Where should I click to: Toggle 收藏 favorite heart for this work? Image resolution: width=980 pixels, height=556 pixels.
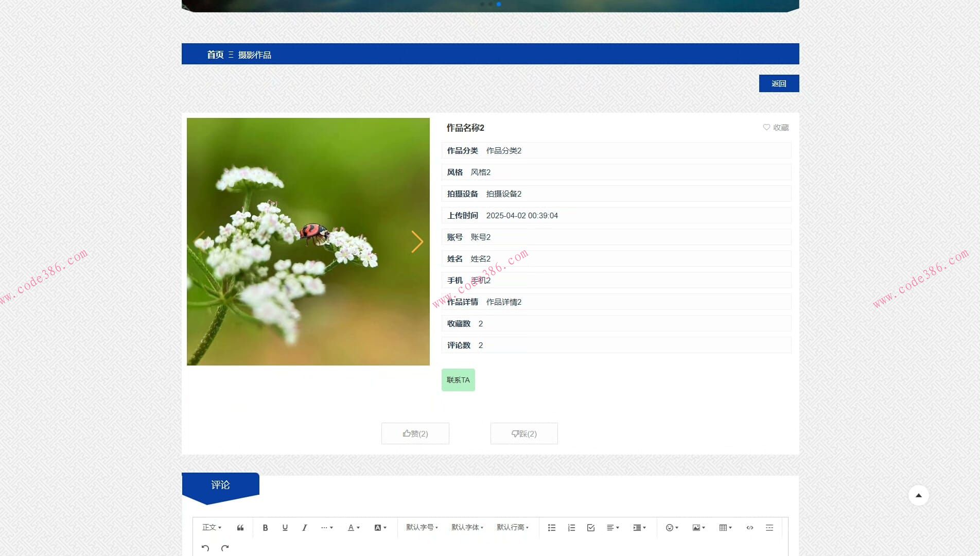point(776,128)
